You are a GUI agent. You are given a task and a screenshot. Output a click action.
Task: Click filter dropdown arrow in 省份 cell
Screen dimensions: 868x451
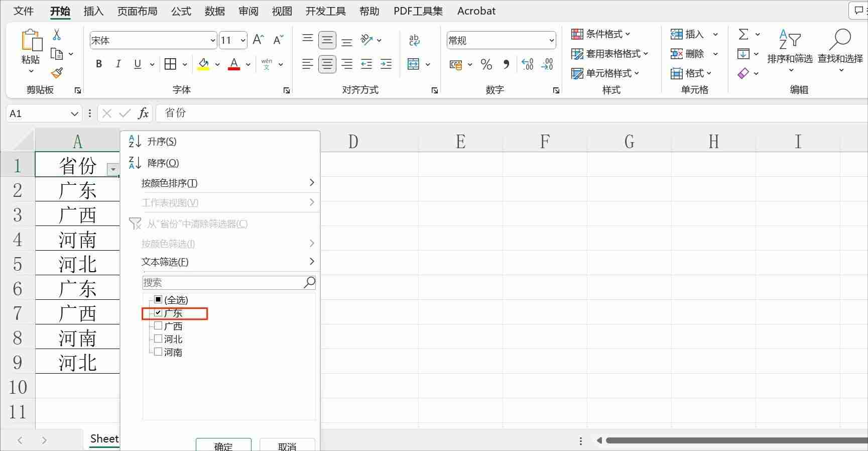coord(113,169)
